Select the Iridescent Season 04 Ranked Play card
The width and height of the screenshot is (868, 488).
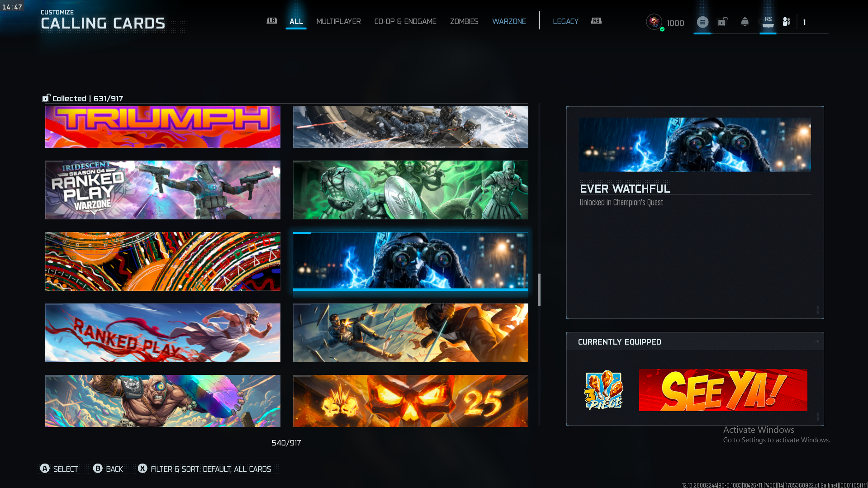pyautogui.click(x=163, y=190)
